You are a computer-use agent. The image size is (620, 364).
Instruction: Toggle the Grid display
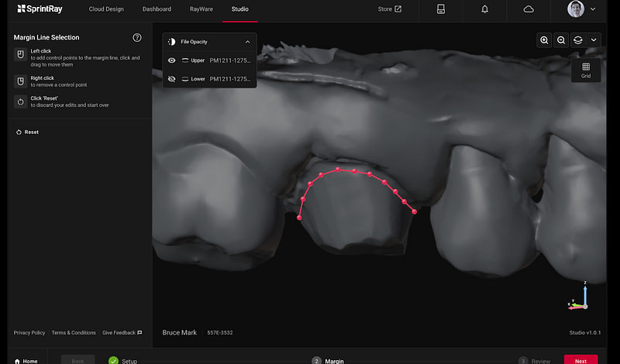click(585, 70)
